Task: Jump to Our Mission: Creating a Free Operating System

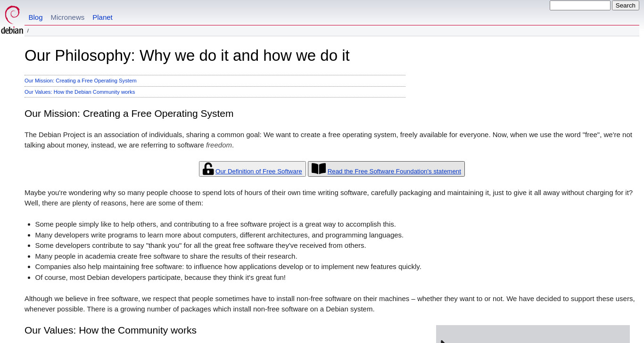Action: coord(81,81)
